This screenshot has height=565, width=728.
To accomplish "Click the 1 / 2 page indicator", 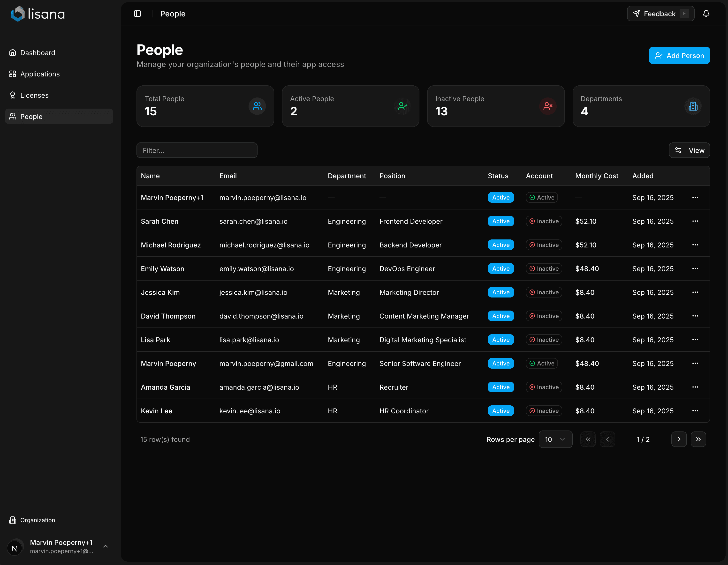I will click(x=643, y=439).
